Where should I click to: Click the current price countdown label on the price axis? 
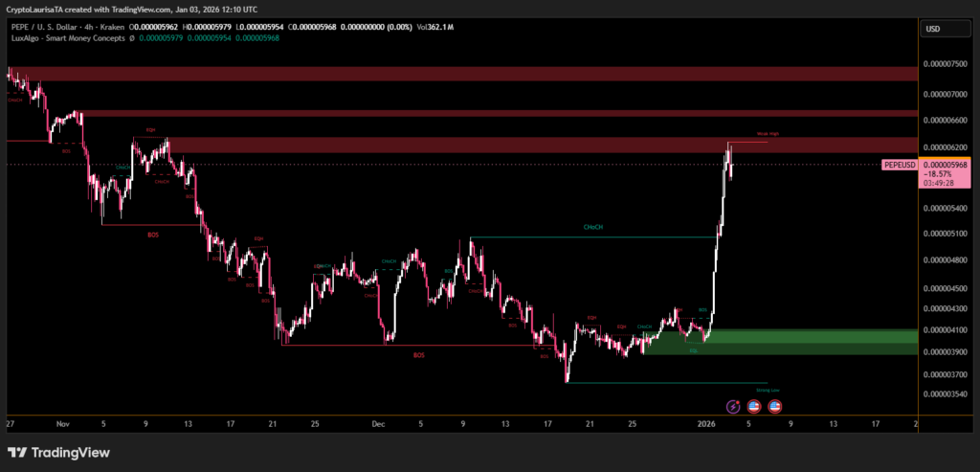coord(945,186)
